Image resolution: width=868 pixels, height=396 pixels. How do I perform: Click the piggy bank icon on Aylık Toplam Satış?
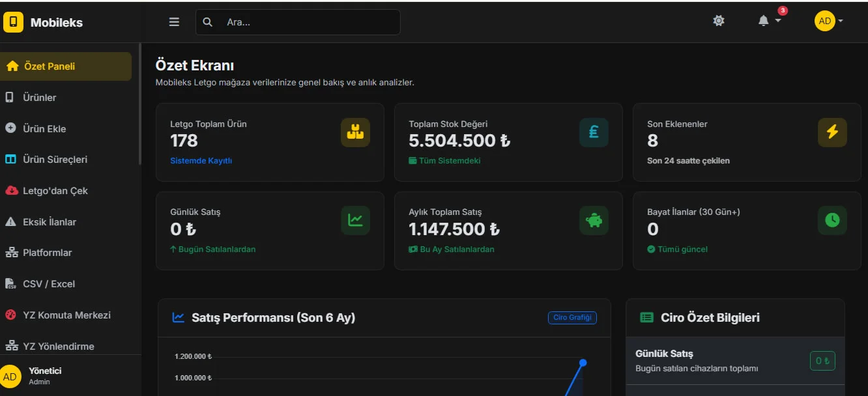[x=594, y=220]
